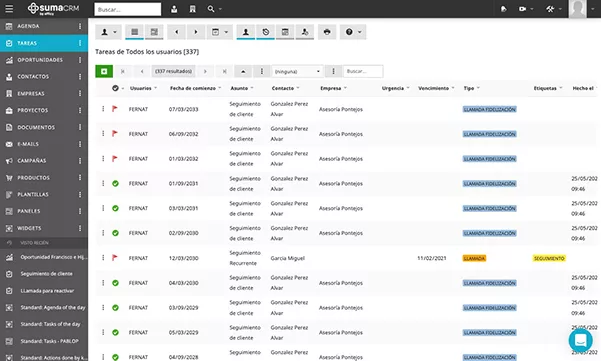601x361 pixels.
Task: Open the tools settings dropdown
Action: (x=554, y=9)
